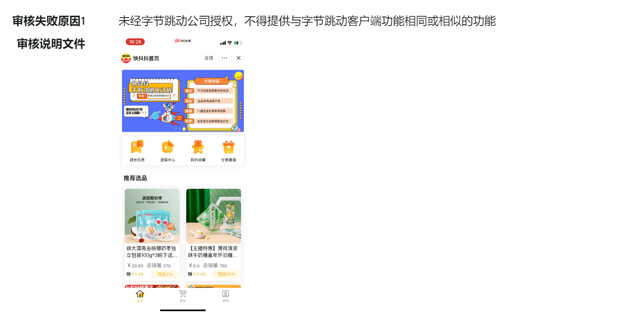Click the ¥29.90 price text

135,266
